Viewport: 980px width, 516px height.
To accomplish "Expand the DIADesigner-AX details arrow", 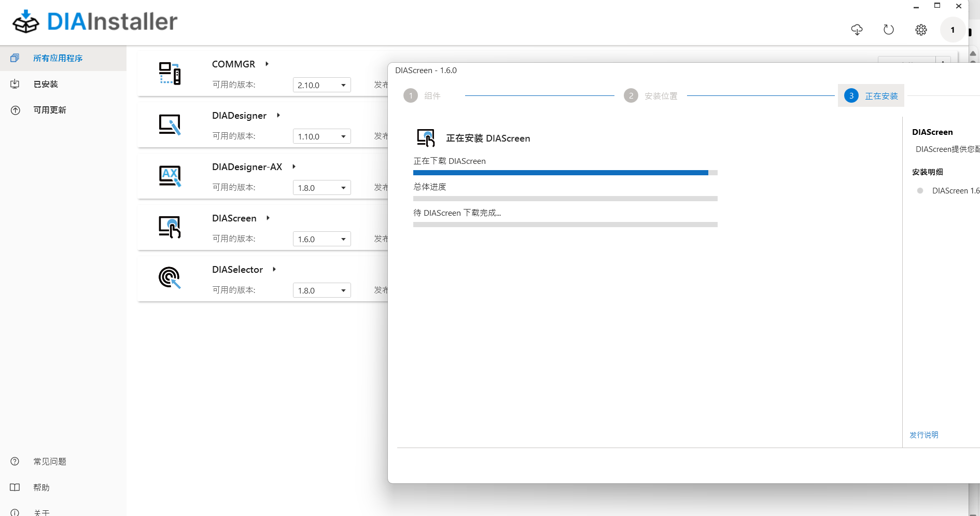I will pos(294,166).
